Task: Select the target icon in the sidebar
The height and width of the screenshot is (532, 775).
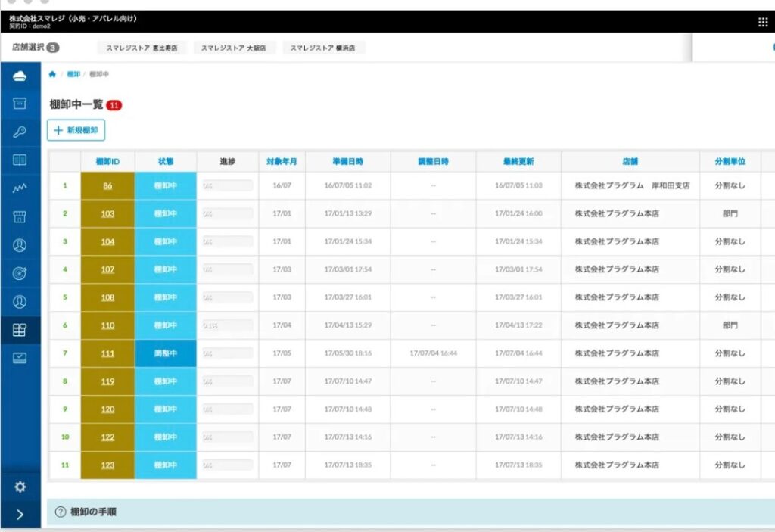Action: pos(20,273)
